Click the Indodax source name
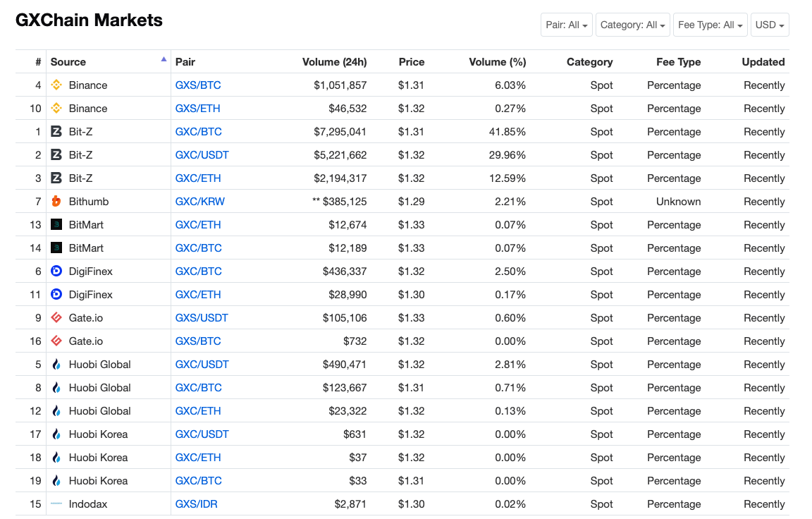The height and width of the screenshot is (519, 812). point(88,504)
